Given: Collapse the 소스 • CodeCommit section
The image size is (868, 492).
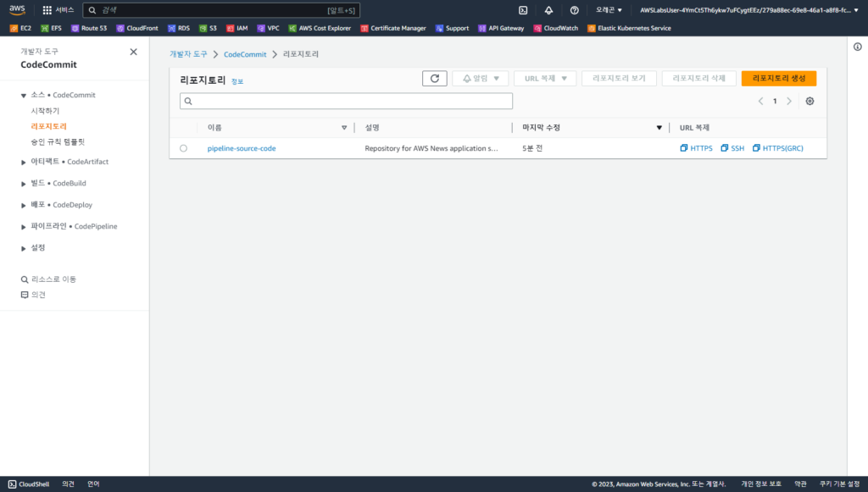Looking at the screenshot, I should point(23,96).
